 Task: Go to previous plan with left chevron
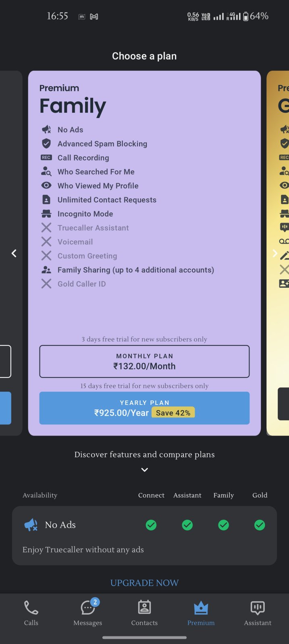point(14,253)
